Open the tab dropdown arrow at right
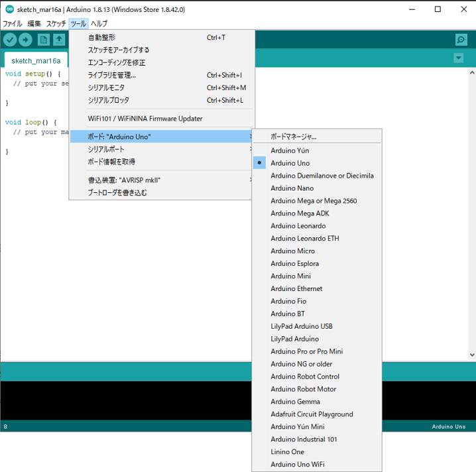The image size is (476, 472). click(x=458, y=58)
